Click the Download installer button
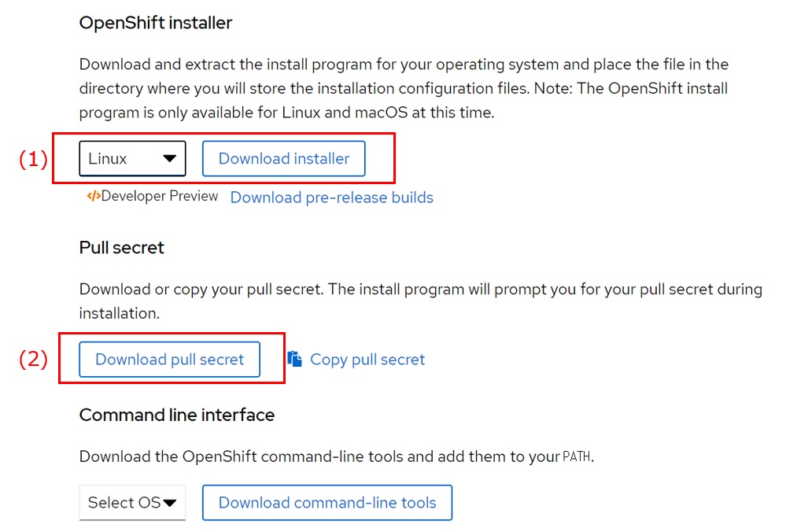Viewport: 786px width, 532px height. coord(284,158)
